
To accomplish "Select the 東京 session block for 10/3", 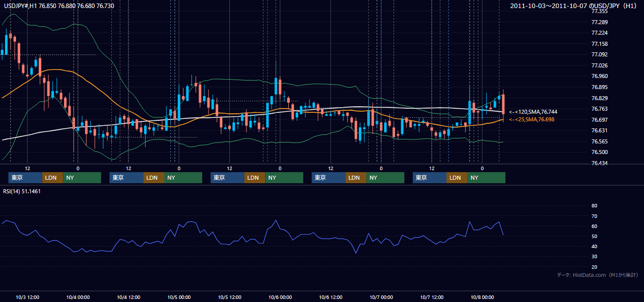I will click(x=25, y=178).
